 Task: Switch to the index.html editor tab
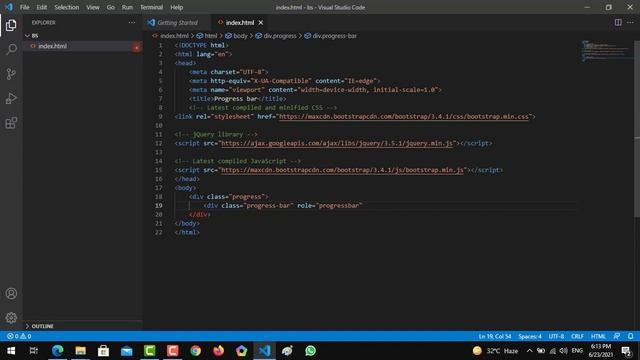click(x=240, y=22)
